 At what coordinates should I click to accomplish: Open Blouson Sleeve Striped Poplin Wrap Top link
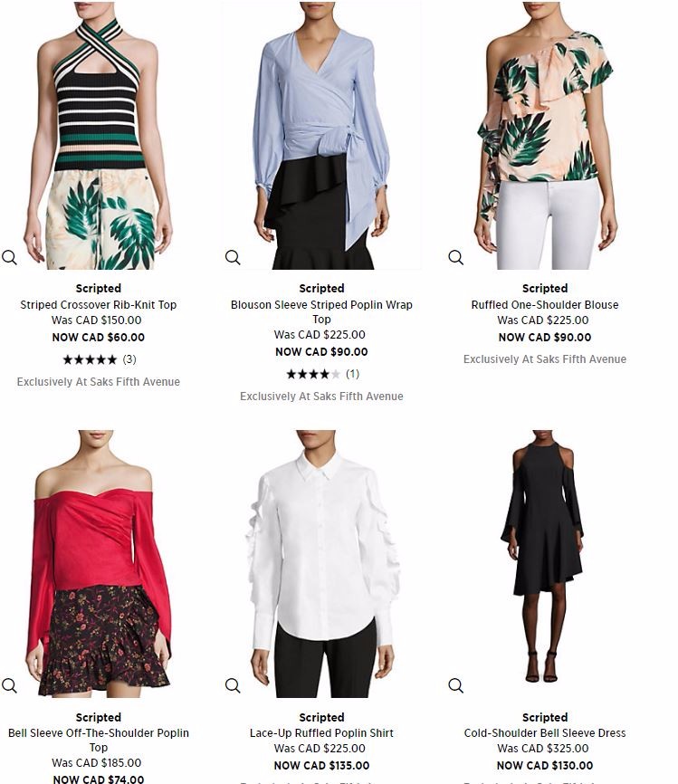[321, 311]
